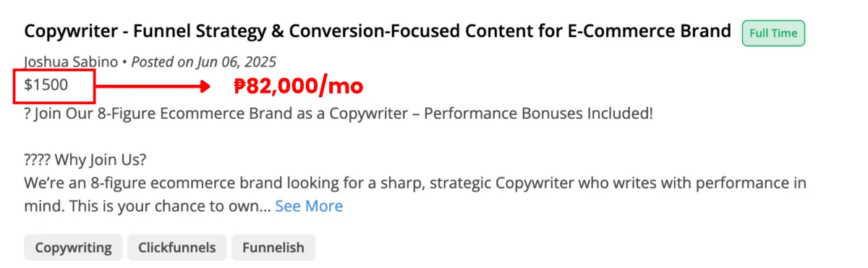Open Joshua Sabino's employer profile
This screenshot has height=268, width=868.
[x=72, y=62]
